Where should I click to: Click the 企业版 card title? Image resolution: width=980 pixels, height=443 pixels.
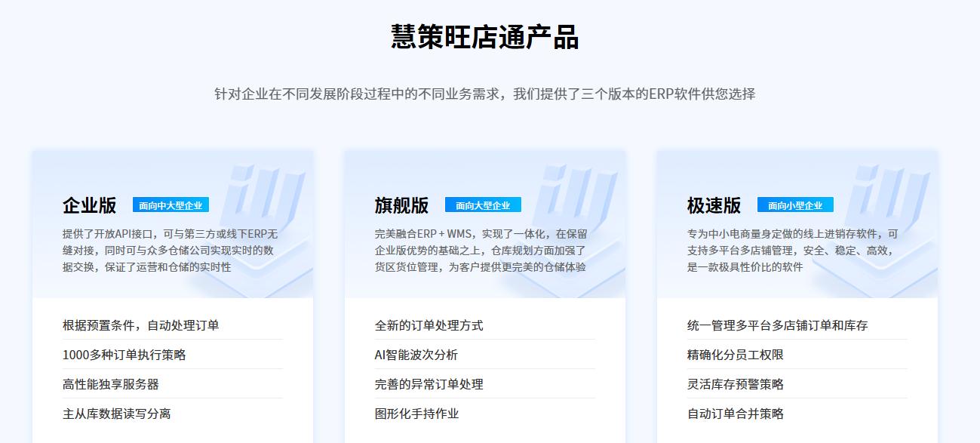[x=89, y=205]
